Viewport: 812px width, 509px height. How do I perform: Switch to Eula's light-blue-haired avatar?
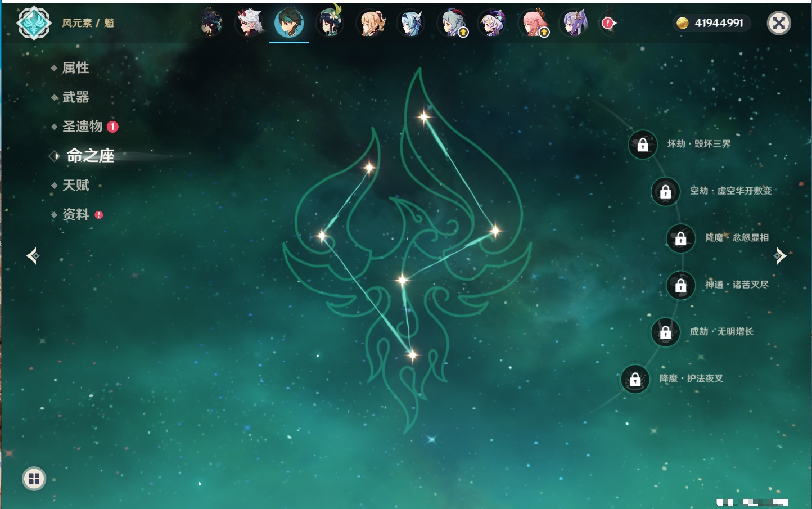point(411,23)
